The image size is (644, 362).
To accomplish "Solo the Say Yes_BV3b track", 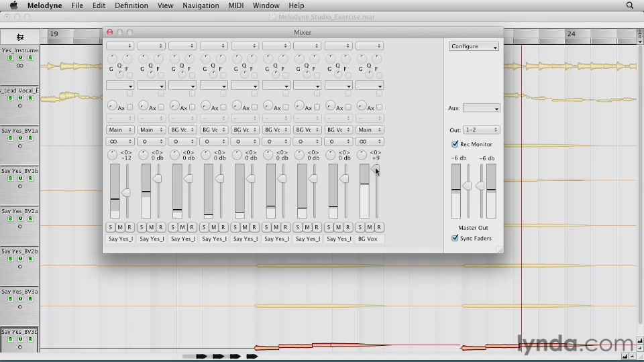I will [x=10, y=339].
